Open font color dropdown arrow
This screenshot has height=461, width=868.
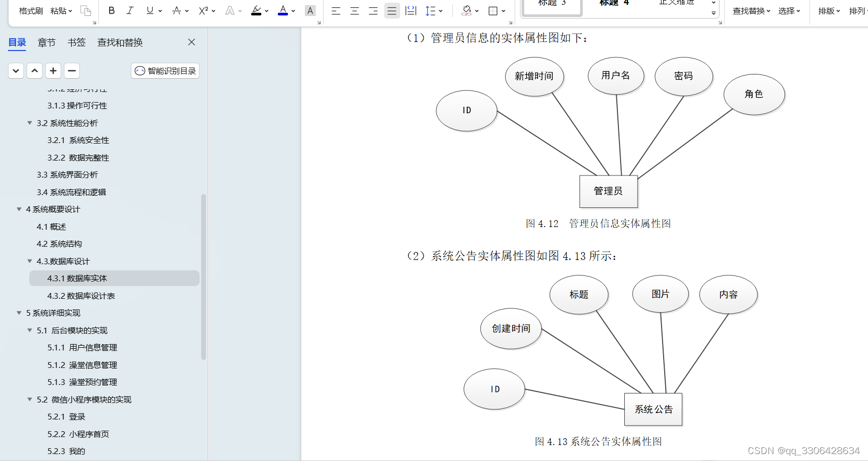click(293, 11)
